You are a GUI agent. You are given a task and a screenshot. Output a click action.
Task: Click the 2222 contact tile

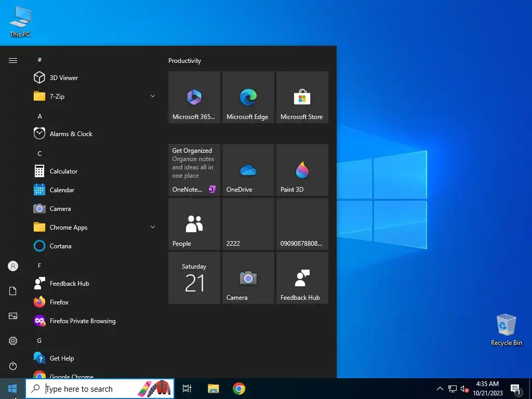(248, 224)
